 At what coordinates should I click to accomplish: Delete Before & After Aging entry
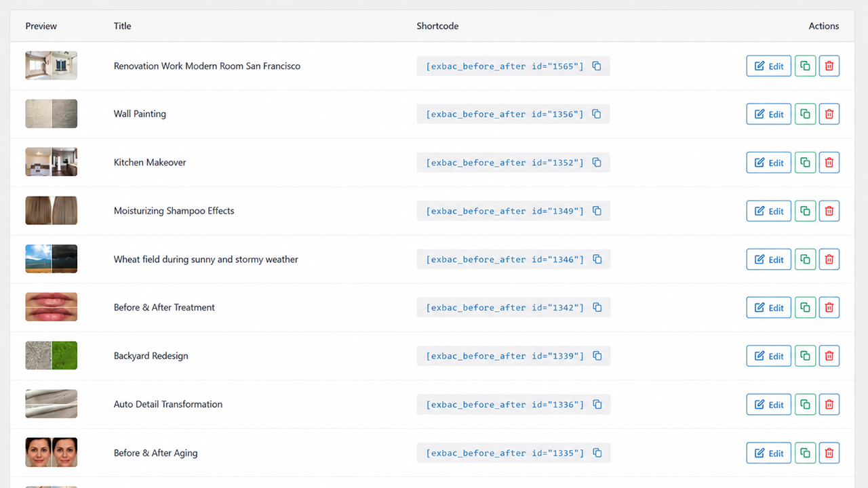829,453
